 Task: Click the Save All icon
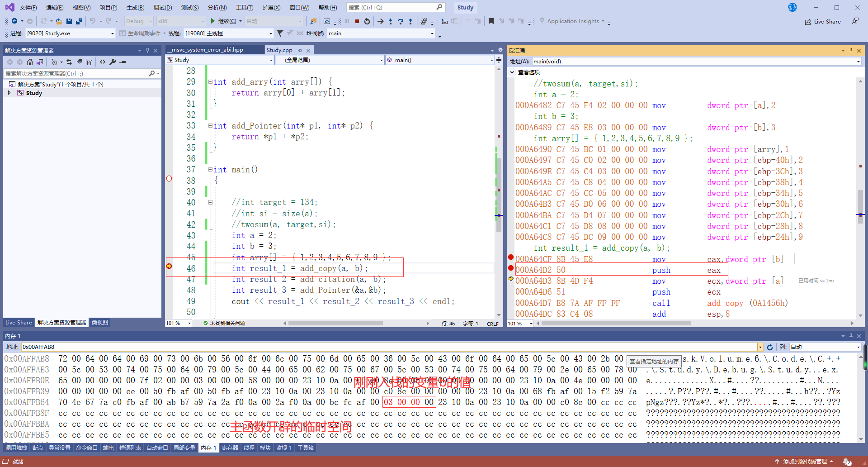(79, 21)
